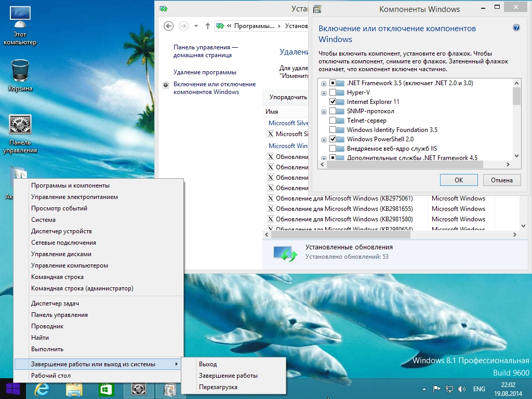Open Включение или отключение компонентов link
This screenshot has height=399, width=532.
(215, 88)
